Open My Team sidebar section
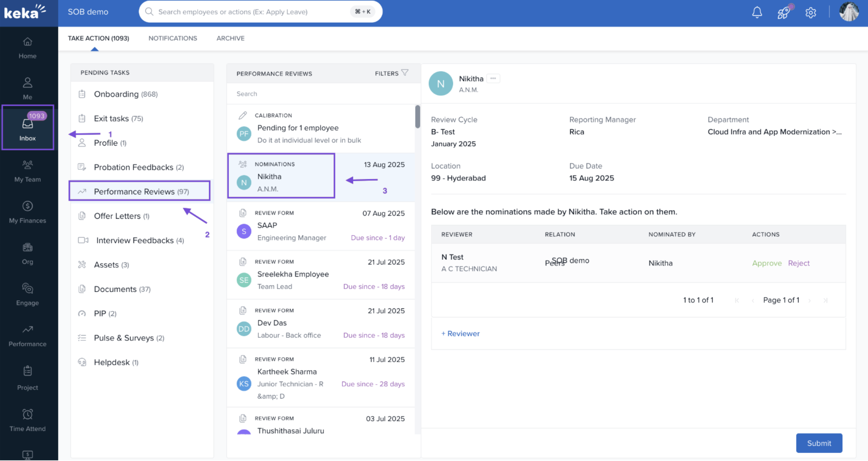Screen dimensions: 868x461 (27, 171)
